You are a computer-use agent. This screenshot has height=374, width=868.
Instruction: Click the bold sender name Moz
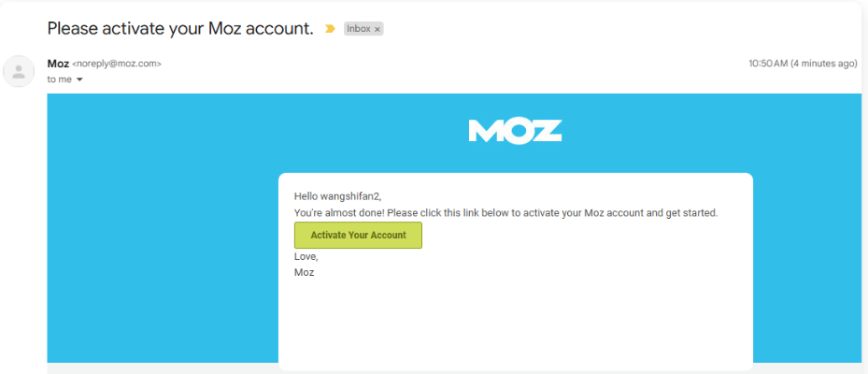pos(57,64)
